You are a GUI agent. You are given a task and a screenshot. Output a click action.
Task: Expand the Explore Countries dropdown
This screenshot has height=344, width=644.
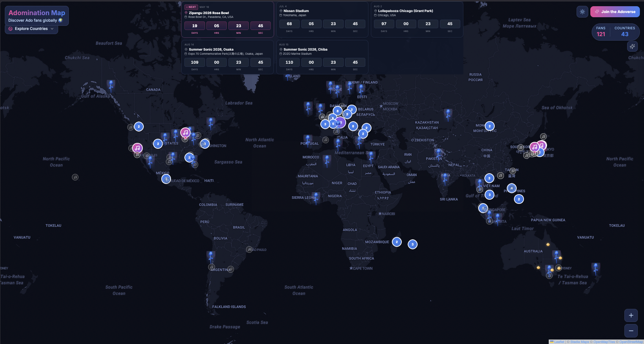tap(31, 29)
